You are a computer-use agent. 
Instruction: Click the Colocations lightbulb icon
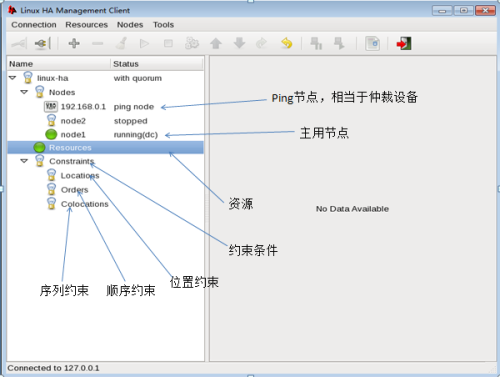click(51, 203)
